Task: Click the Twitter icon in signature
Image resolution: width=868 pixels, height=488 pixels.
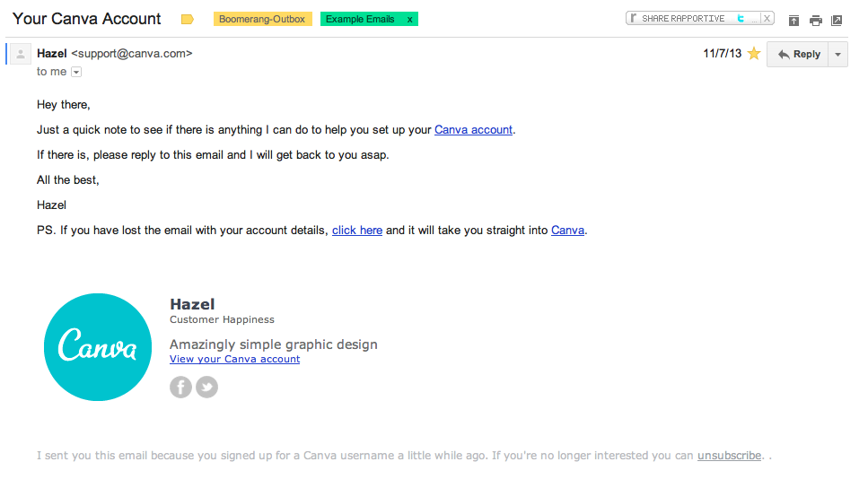Action: coord(207,387)
